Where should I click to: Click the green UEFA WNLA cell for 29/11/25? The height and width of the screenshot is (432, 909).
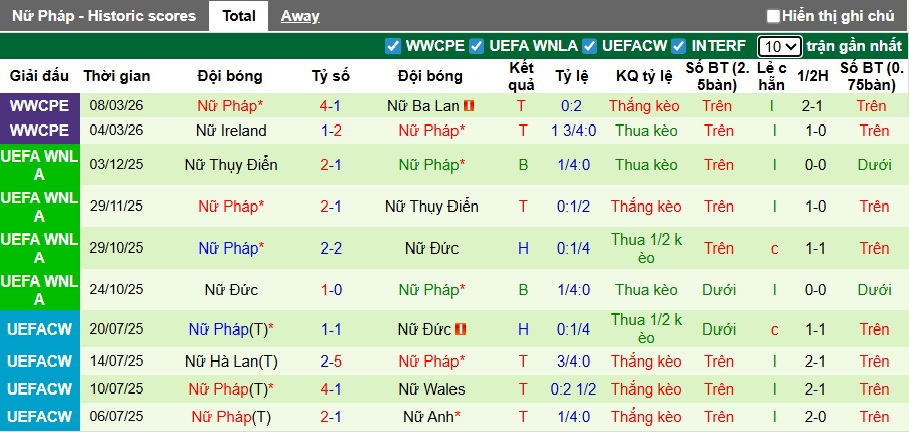point(40,206)
